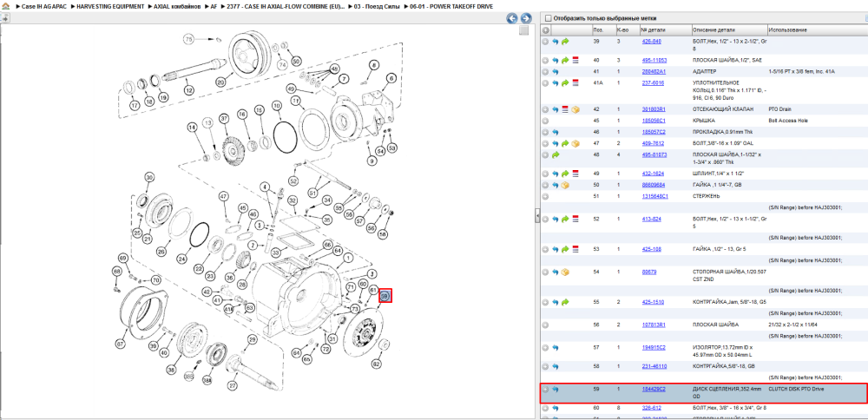Click red list icon for row 40
The height and width of the screenshot is (420, 868).
point(575,60)
